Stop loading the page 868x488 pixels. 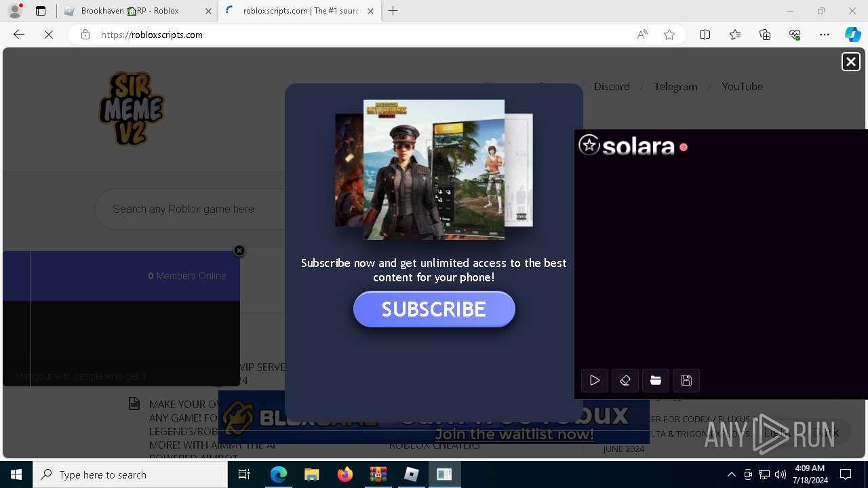click(x=49, y=35)
